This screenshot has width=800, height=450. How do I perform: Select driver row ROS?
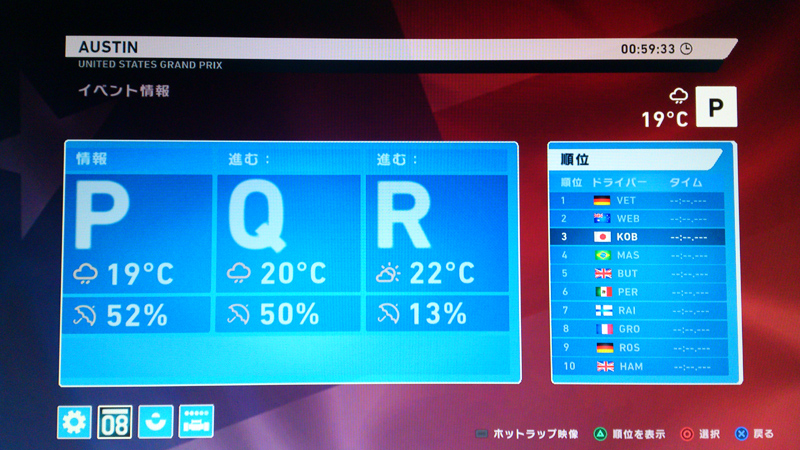click(641, 347)
